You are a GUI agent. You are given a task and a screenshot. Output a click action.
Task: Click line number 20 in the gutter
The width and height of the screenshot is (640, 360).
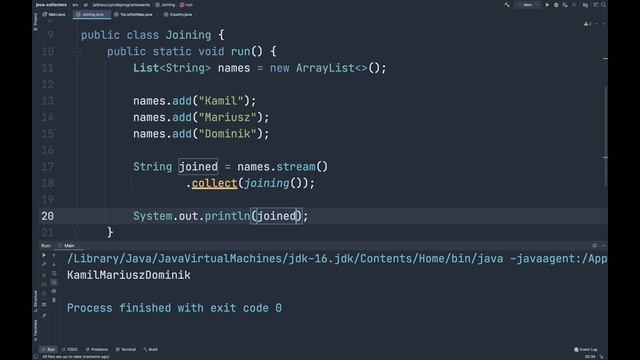click(x=48, y=216)
